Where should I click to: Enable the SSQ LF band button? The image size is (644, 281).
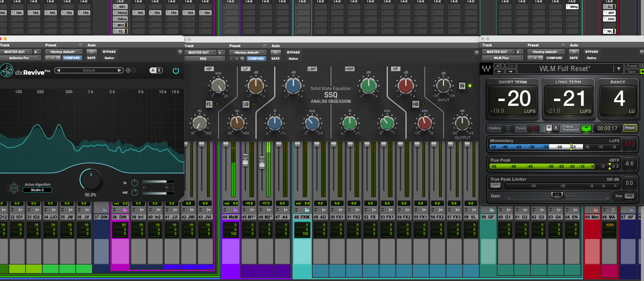[245, 69]
